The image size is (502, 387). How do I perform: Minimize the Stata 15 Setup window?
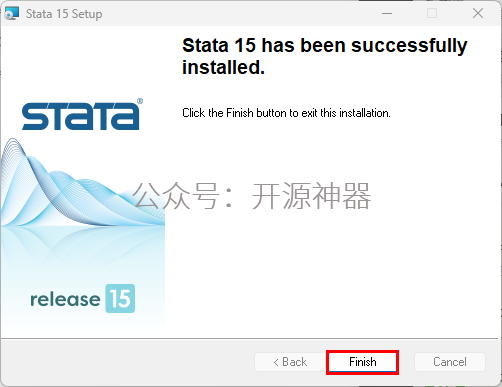[387, 13]
